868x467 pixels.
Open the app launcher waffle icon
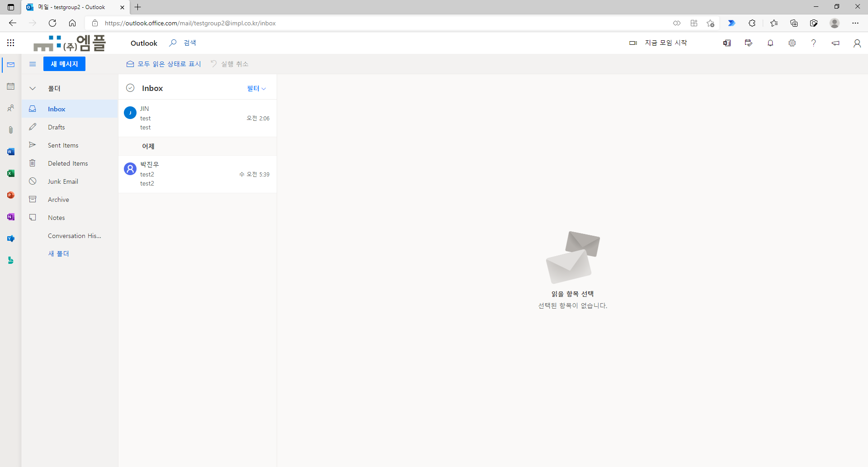pyautogui.click(x=11, y=43)
